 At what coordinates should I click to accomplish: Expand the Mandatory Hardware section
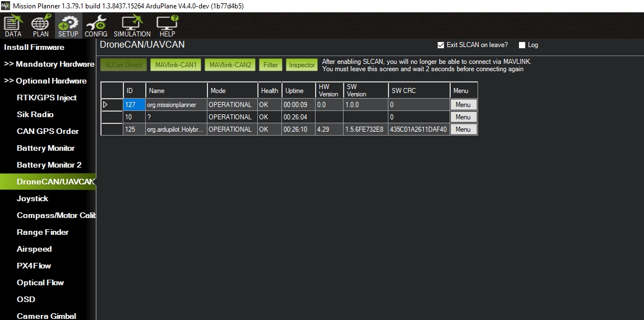click(49, 64)
